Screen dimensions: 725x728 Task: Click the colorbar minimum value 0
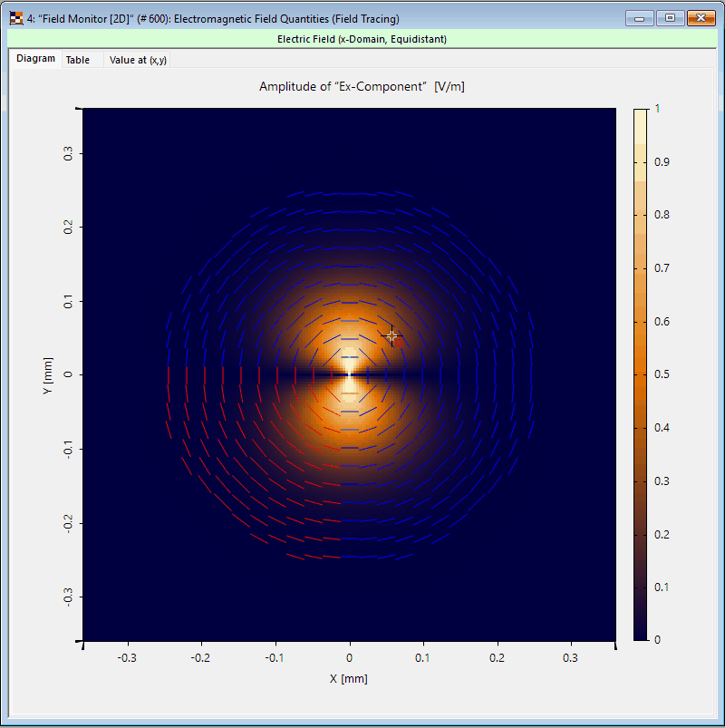[657, 639]
